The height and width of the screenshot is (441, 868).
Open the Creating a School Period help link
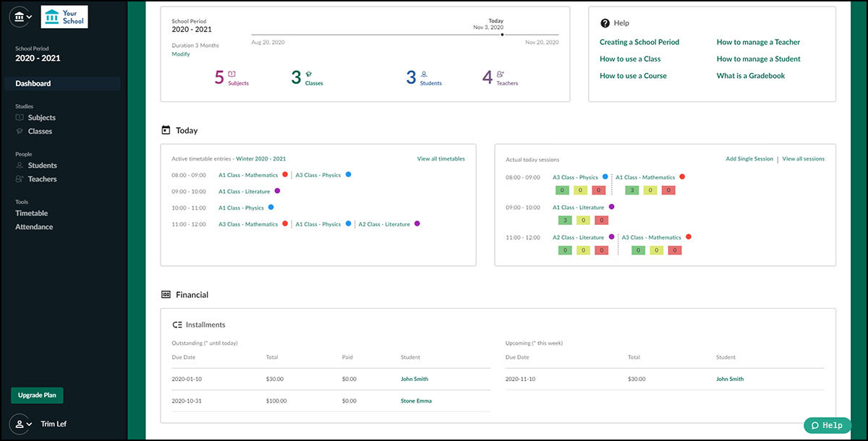click(639, 42)
